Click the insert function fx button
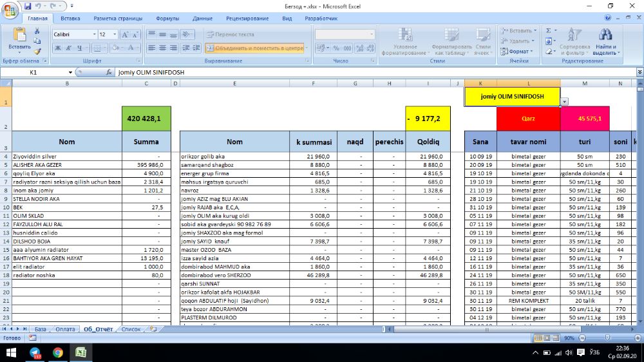 109,72
